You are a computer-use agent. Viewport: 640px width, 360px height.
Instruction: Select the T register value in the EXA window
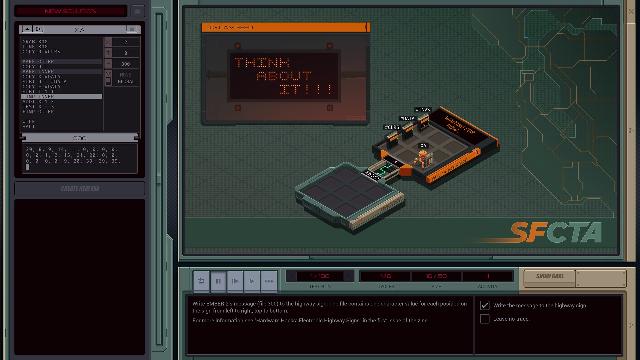[126, 53]
